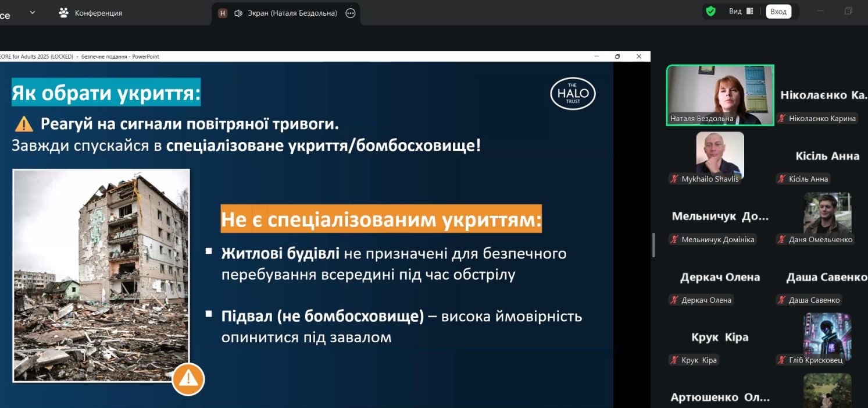Click the warning triangle beside Реагуй на сигнали
868x408 pixels.
tap(24, 124)
